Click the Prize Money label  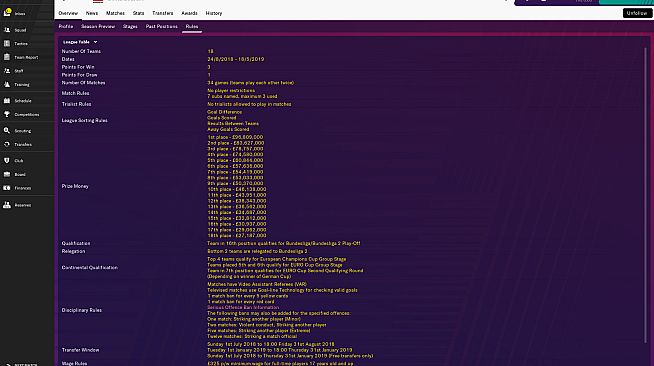(75, 186)
